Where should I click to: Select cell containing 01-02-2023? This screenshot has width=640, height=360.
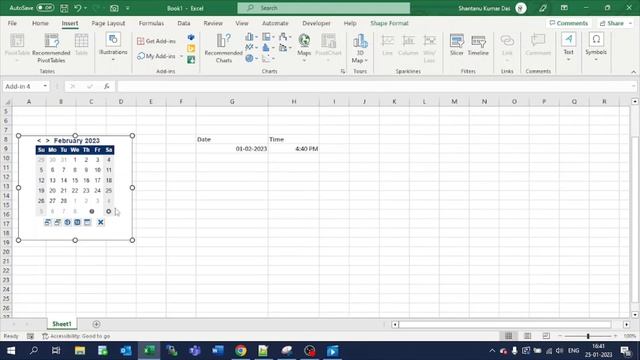point(232,149)
